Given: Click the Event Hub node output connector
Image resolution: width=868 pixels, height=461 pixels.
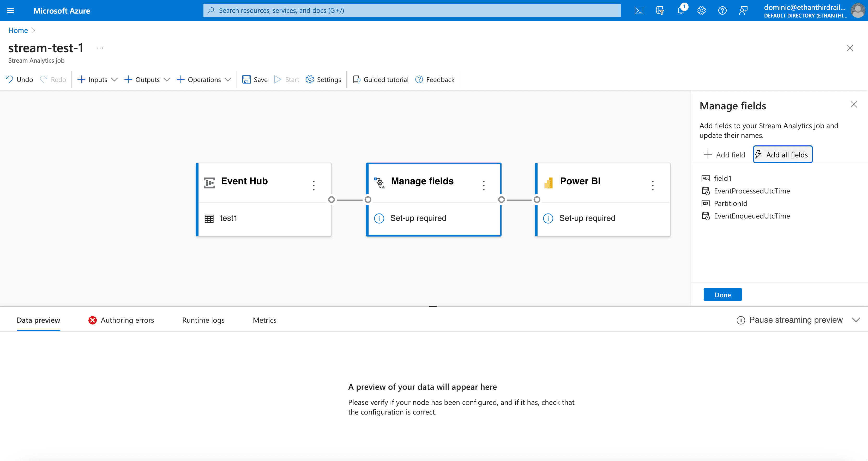Looking at the screenshot, I should click(x=331, y=200).
